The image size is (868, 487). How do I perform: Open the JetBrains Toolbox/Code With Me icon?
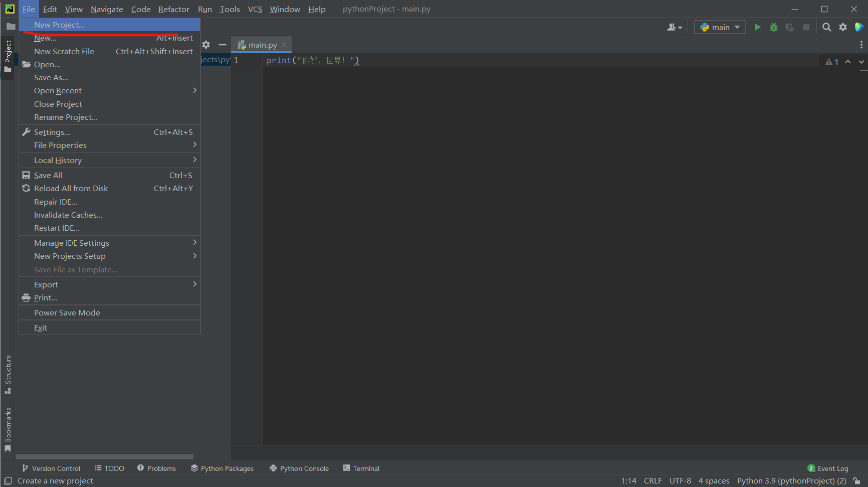click(859, 27)
